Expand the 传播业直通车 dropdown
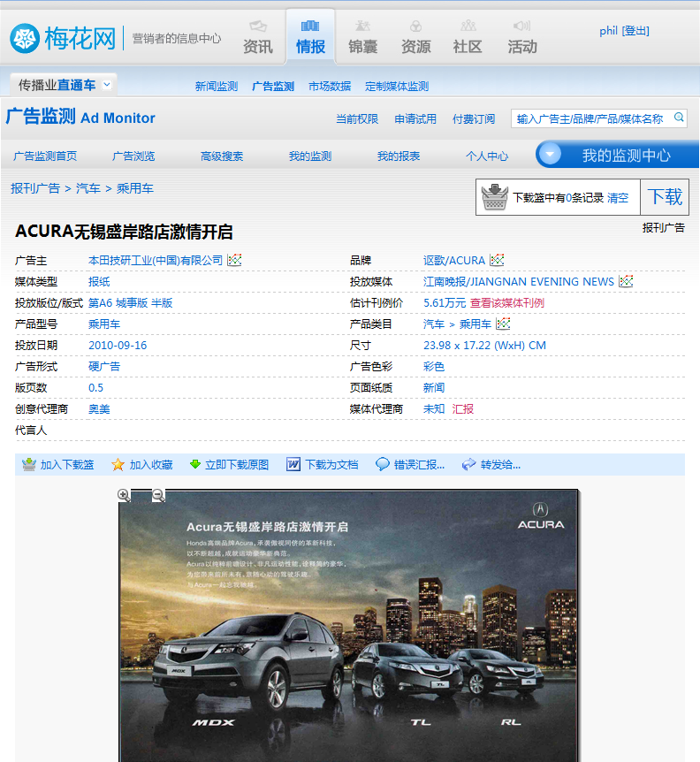 click(x=107, y=85)
